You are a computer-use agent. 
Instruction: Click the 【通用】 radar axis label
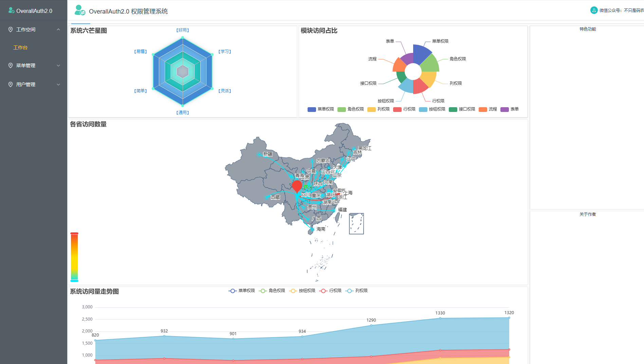coord(183,113)
